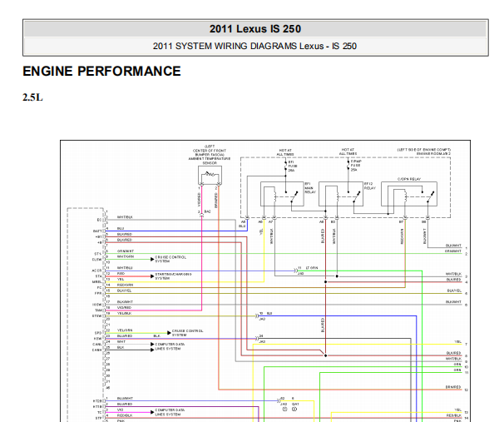This screenshot has width=504, height=422.
Task: Click the EFI FUSE 25A label
Action: coord(293,166)
